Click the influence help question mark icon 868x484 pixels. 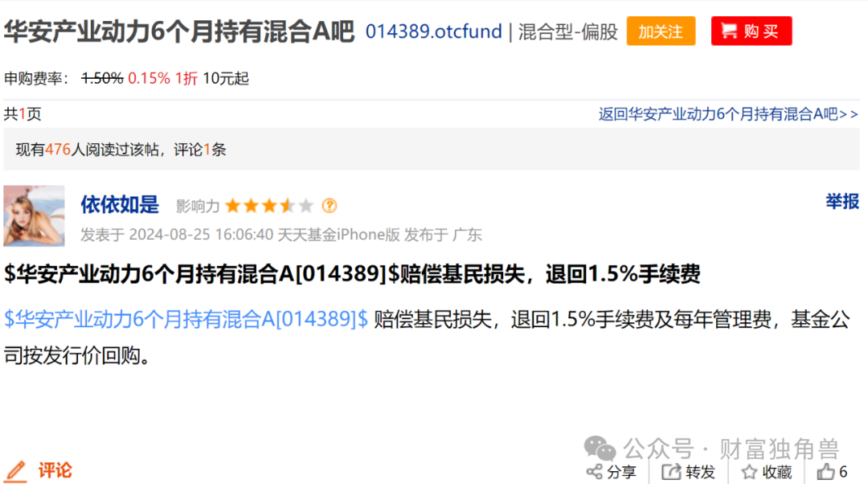(330, 206)
